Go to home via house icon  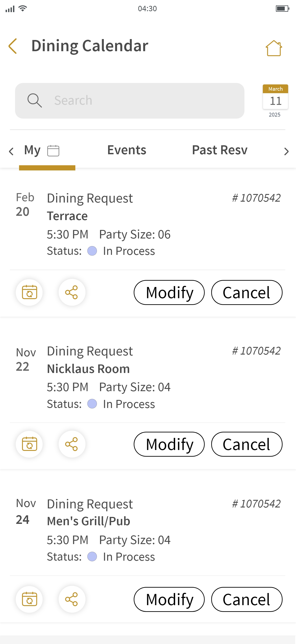[x=274, y=48]
